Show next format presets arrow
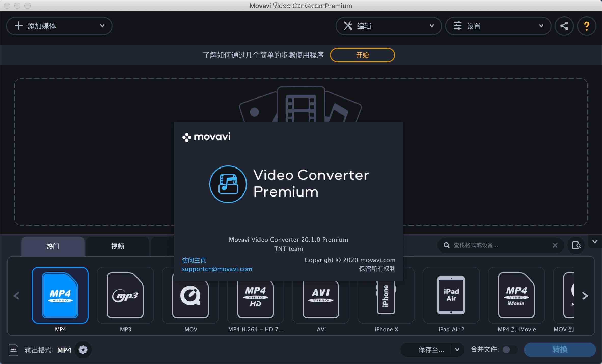 click(585, 296)
